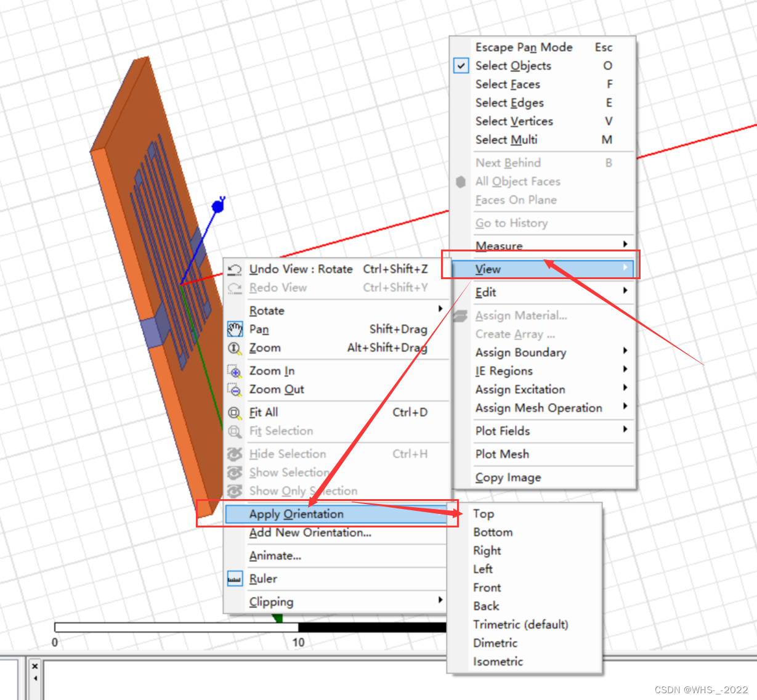Select Apply Orientation menu entry
Screen dimensions: 757x700
point(337,514)
